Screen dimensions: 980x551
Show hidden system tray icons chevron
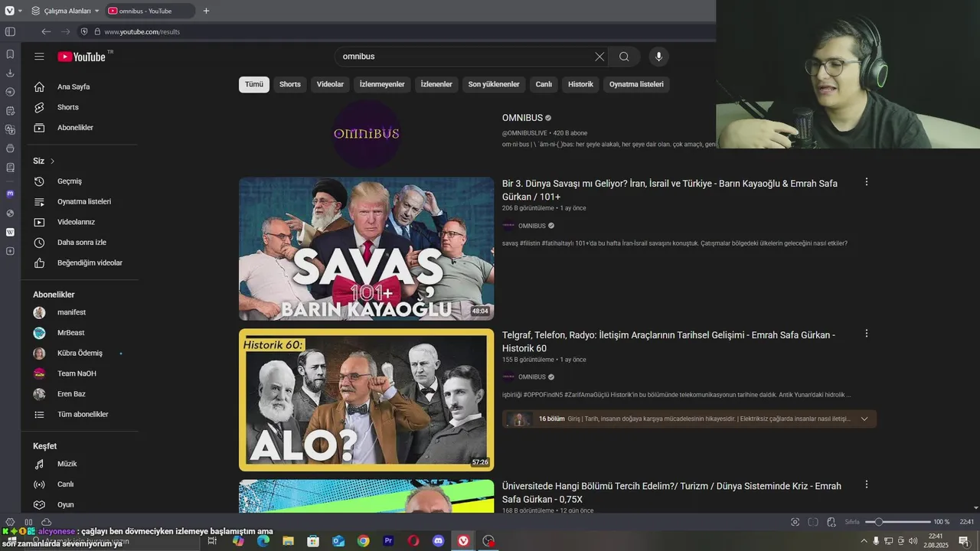pyautogui.click(x=864, y=541)
